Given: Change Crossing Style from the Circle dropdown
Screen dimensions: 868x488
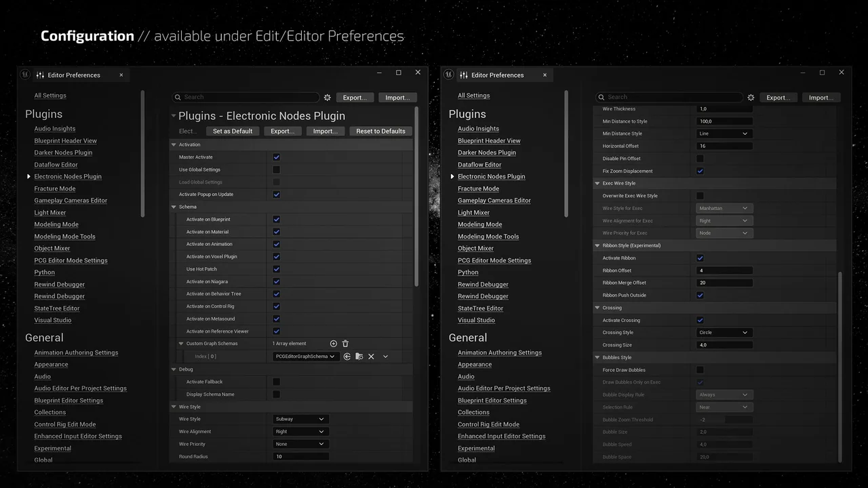Looking at the screenshot, I should pyautogui.click(x=724, y=332).
